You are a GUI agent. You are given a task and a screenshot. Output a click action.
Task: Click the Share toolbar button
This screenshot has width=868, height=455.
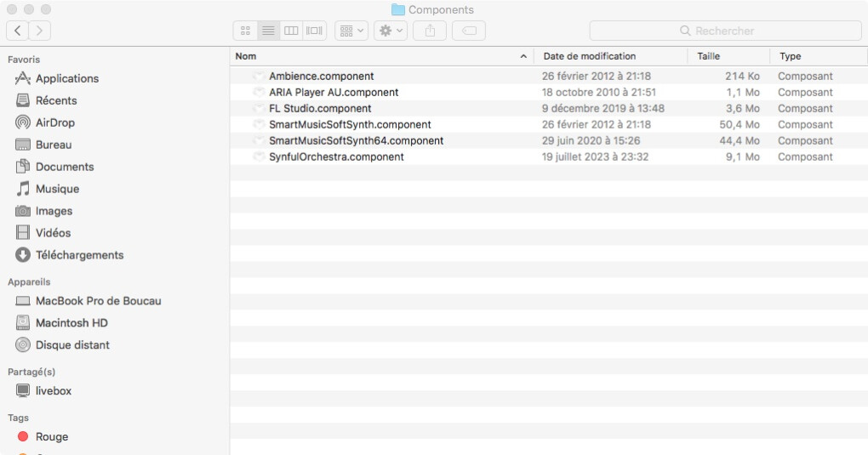[430, 31]
